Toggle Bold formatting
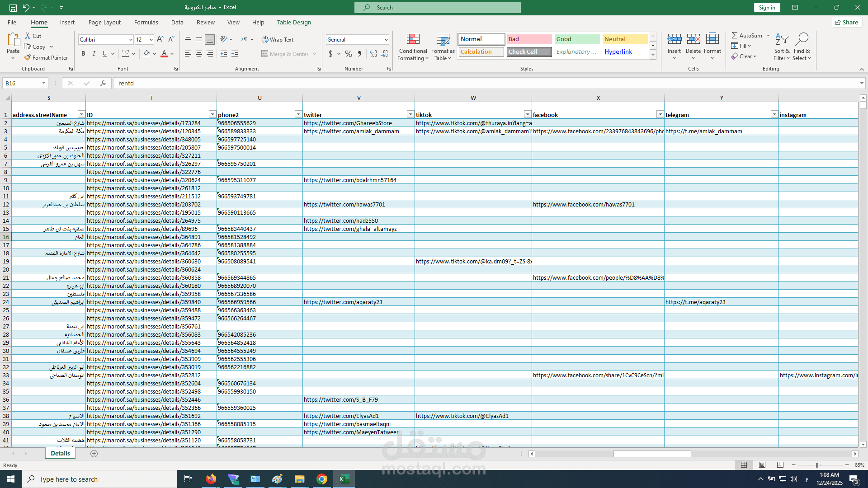The height and width of the screenshot is (488, 868). (x=83, y=54)
